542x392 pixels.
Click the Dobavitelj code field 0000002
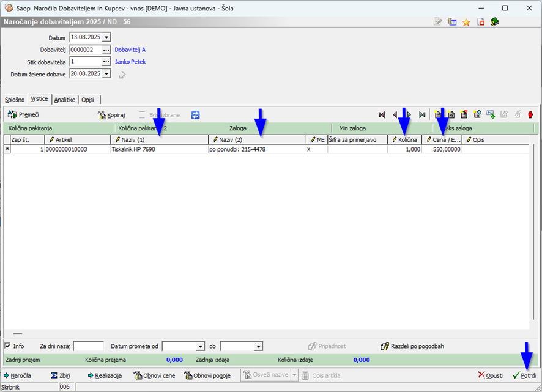click(86, 50)
